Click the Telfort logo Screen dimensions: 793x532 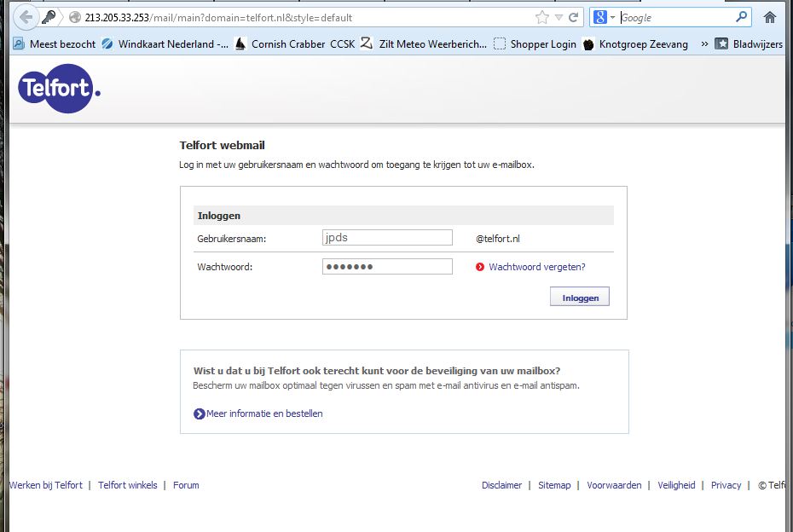[59, 89]
